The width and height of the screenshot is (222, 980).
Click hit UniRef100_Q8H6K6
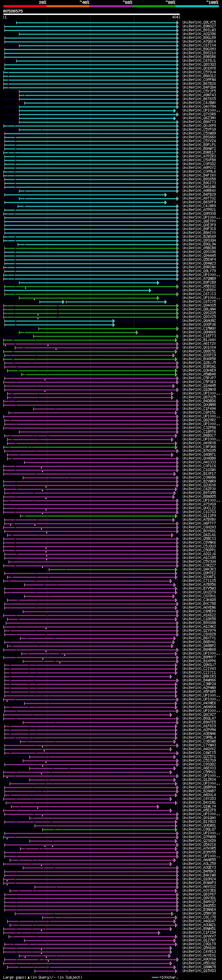point(199,332)
